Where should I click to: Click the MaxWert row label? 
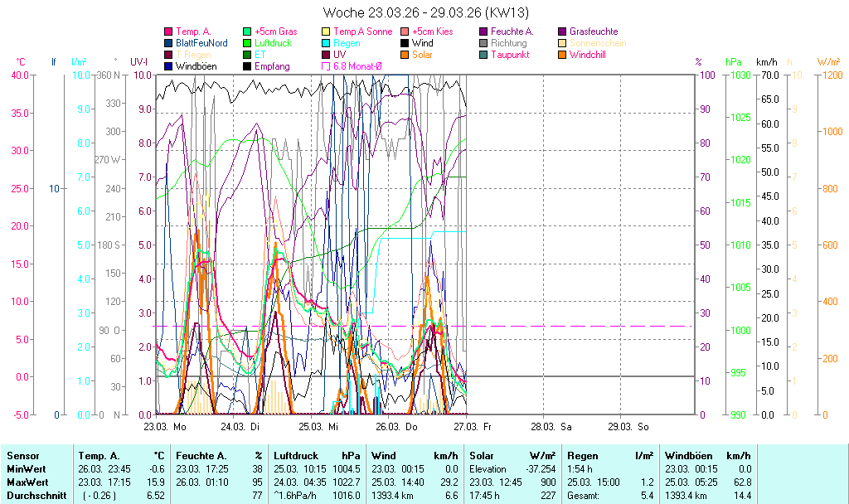click(x=28, y=482)
